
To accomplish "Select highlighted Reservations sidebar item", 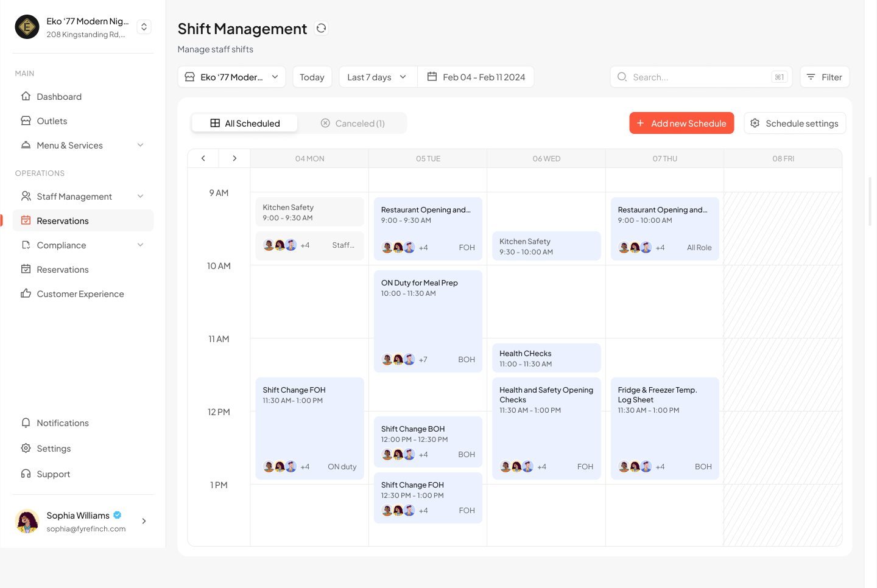I will coord(83,220).
